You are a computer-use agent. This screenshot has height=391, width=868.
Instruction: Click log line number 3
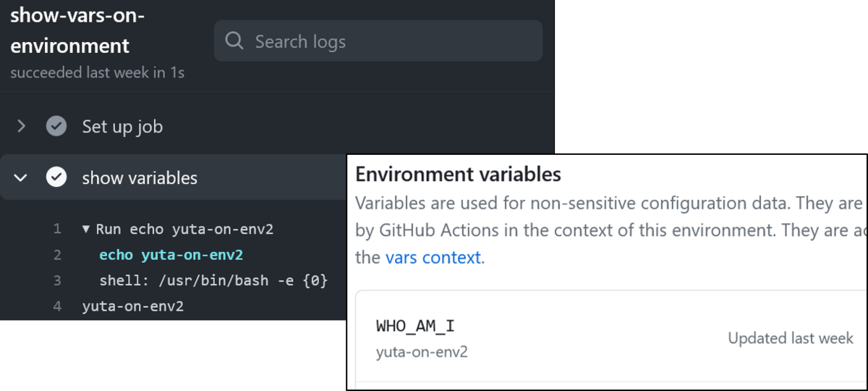click(x=57, y=280)
